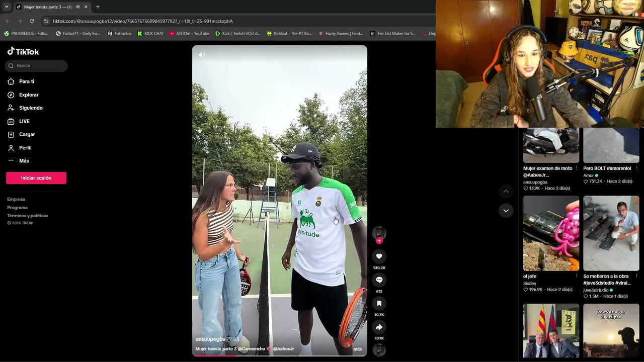The height and width of the screenshot is (362, 644).
Task: Open the FutFactos bookmark
Action: tap(119, 34)
